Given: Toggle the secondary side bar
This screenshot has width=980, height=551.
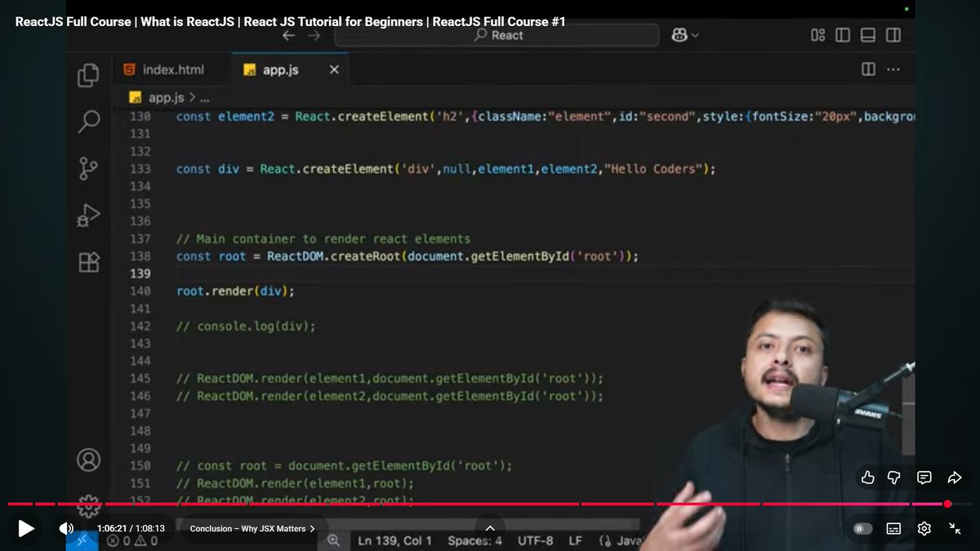Looking at the screenshot, I should pos(893,35).
